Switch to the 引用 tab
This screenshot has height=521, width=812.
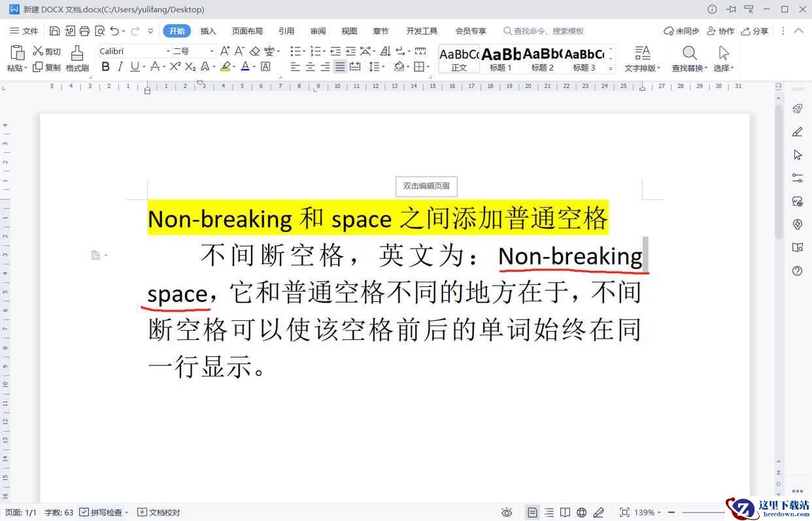(x=286, y=31)
